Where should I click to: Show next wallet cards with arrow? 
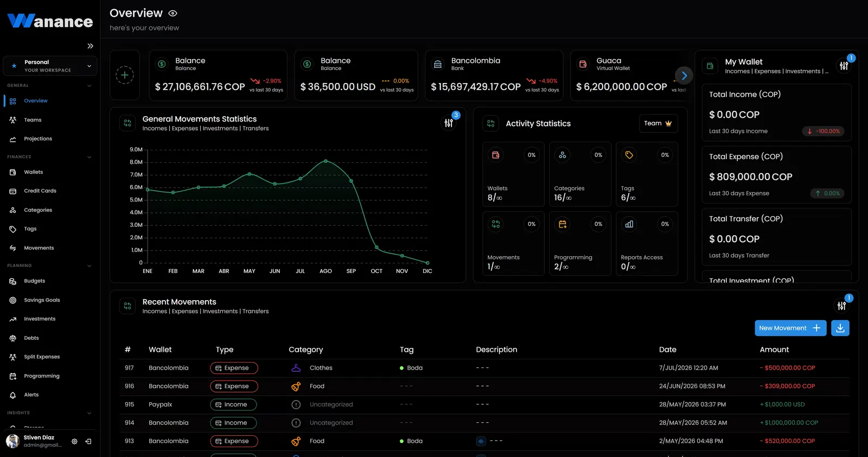tap(684, 75)
